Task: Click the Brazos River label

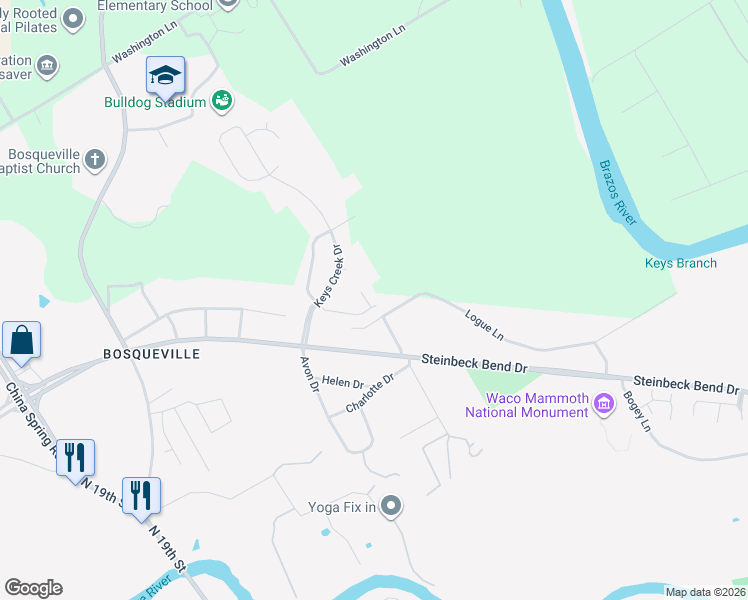Action: click(617, 193)
